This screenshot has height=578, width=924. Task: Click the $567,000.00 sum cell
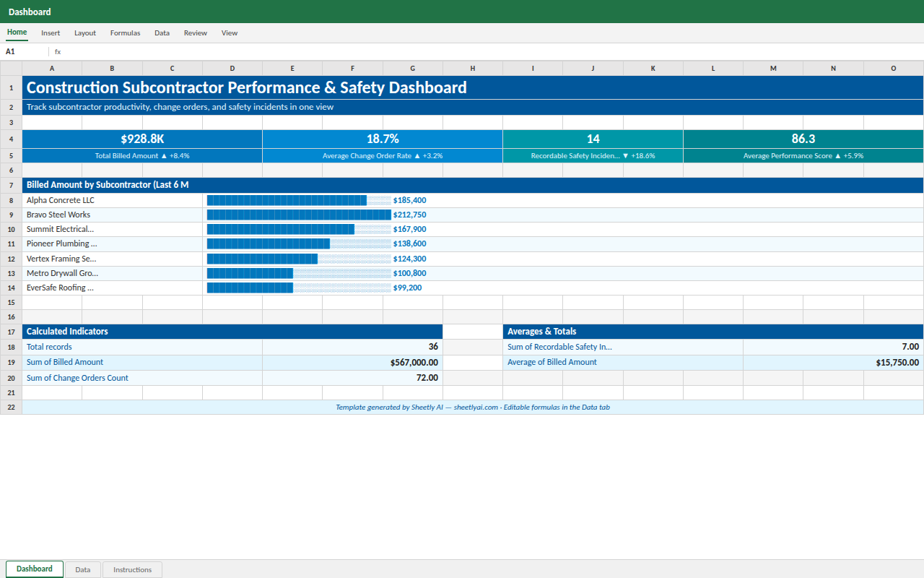click(353, 362)
